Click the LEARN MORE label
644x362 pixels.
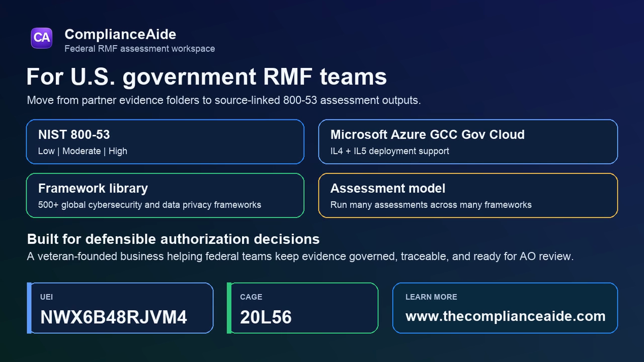click(x=431, y=297)
